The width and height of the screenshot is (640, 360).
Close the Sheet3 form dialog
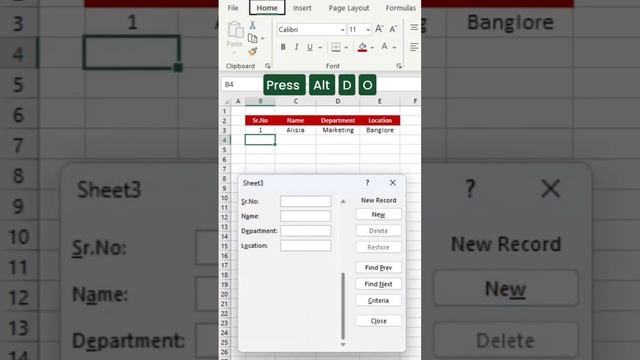393,183
